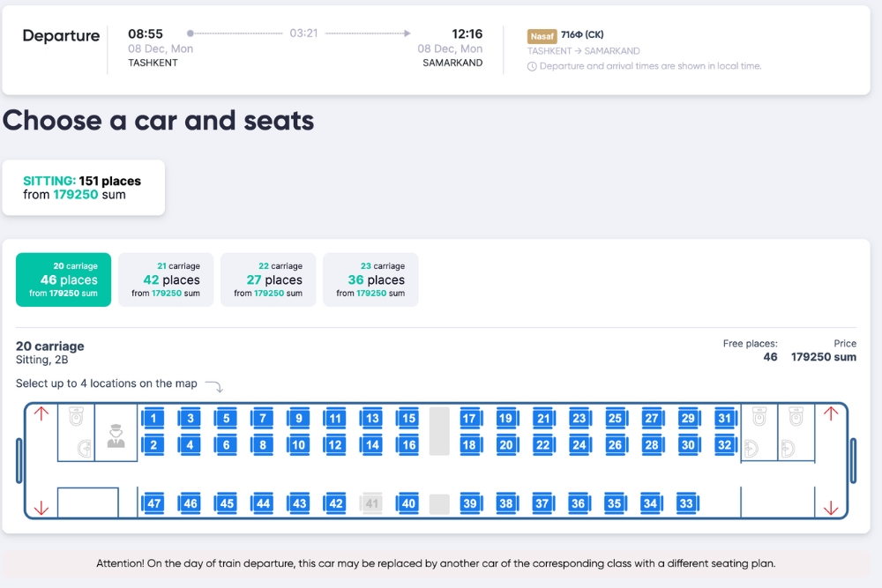Click the clock icon beside local time note
Screen dimensions: 882x588
532,66
